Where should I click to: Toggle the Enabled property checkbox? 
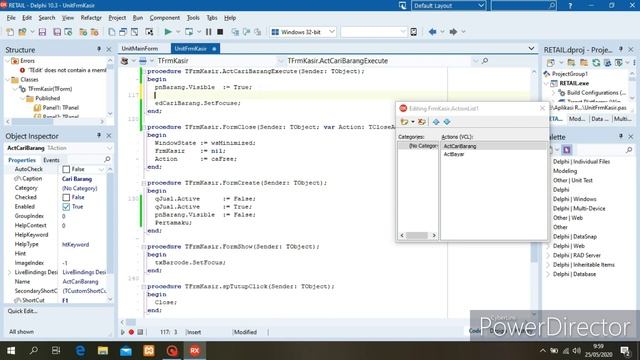(x=66, y=207)
